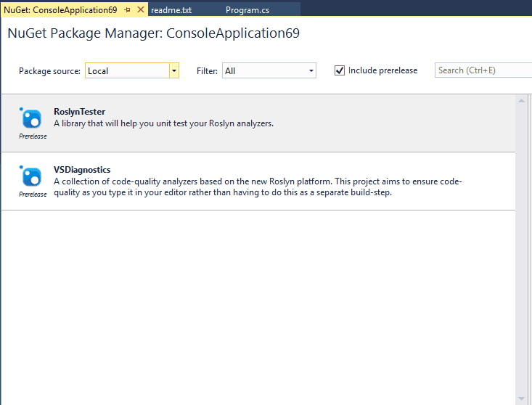Click the VSDiagnostics package icon
The width and height of the screenshot is (532, 405).
[31, 176]
